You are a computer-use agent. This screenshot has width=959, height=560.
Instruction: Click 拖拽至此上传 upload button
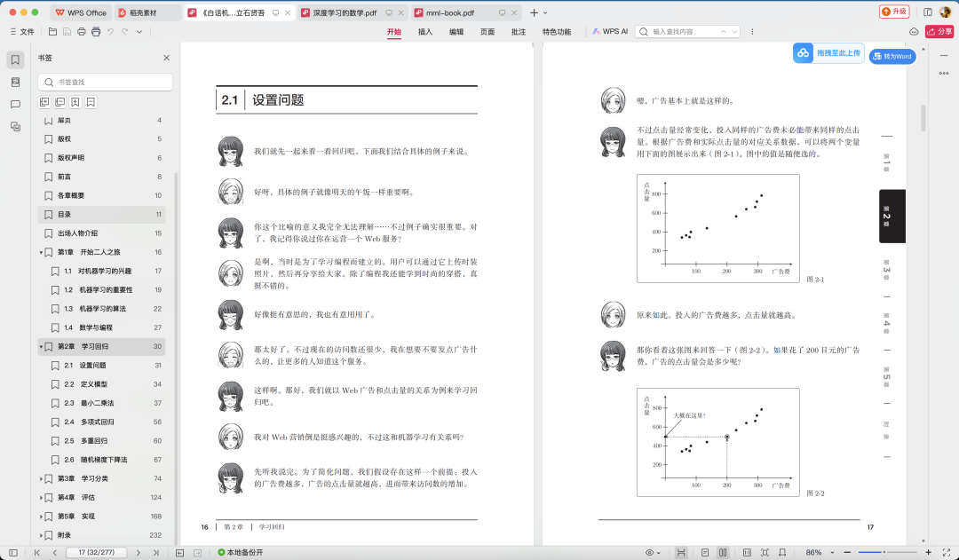coord(828,53)
